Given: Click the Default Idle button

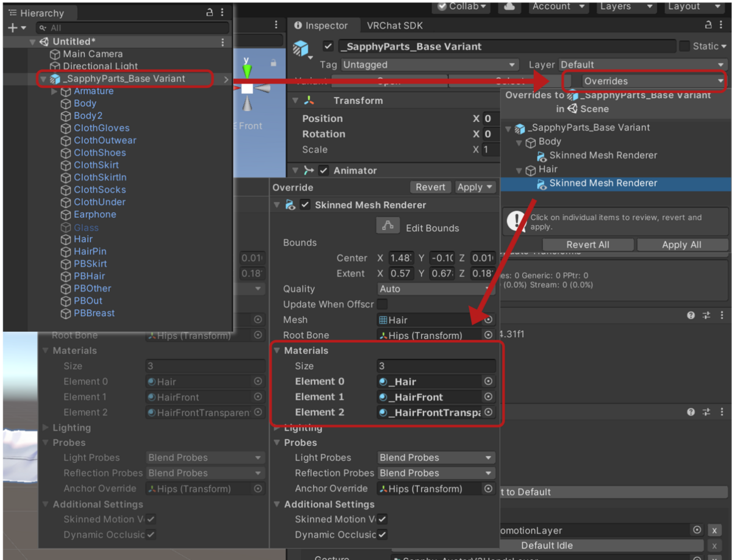Looking at the screenshot, I should [547, 546].
